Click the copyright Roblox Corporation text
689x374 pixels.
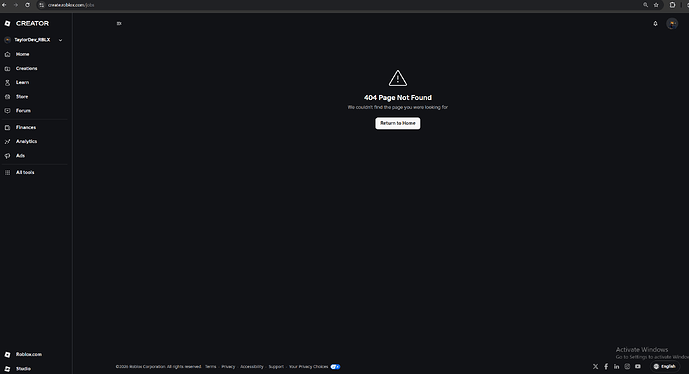pyautogui.click(x=158, y=367)
